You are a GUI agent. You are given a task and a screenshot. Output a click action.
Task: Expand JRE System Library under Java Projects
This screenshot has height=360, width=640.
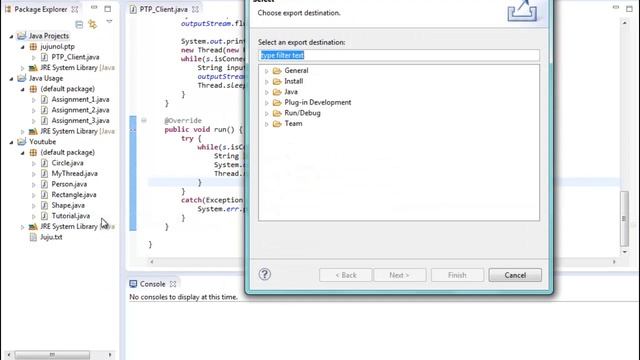22,68
